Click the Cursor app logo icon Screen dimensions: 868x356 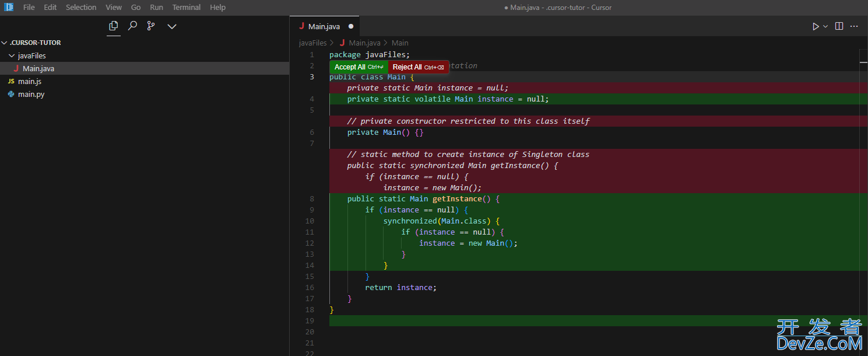tap(9, 7)
